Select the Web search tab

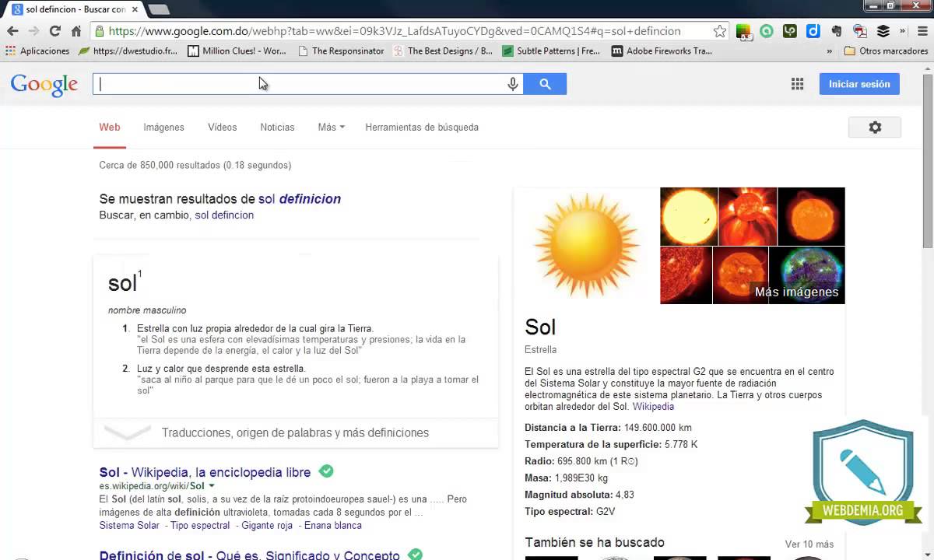point(110,128)
